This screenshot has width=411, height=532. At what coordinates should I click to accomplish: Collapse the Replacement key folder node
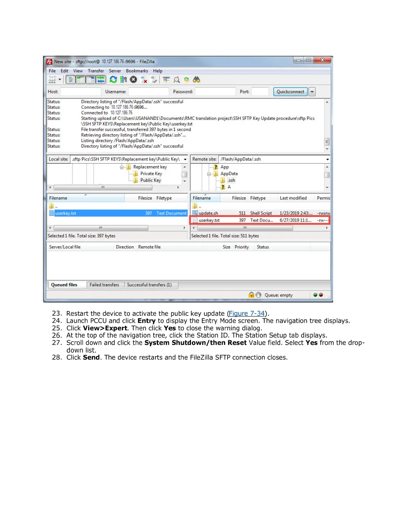tap(122, 167)
